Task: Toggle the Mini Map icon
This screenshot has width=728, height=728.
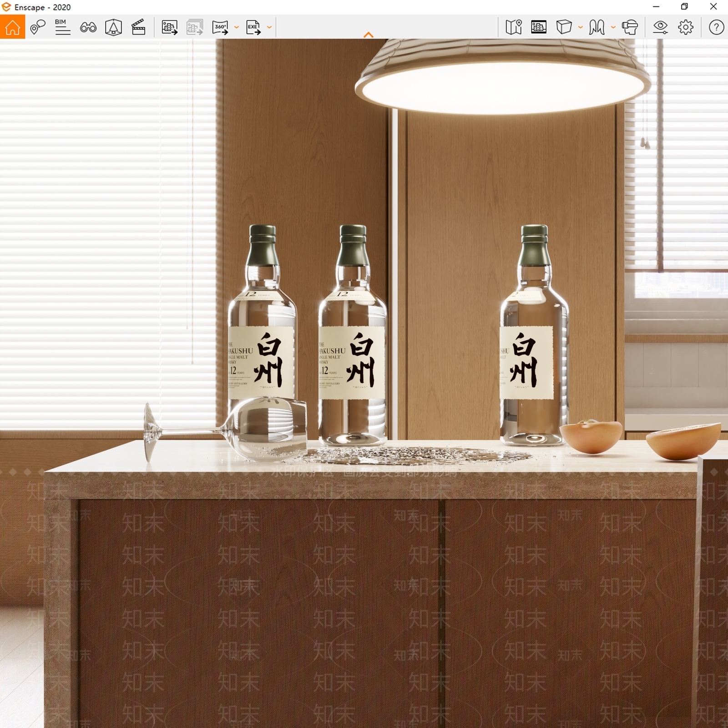Action: click(514, 27)
